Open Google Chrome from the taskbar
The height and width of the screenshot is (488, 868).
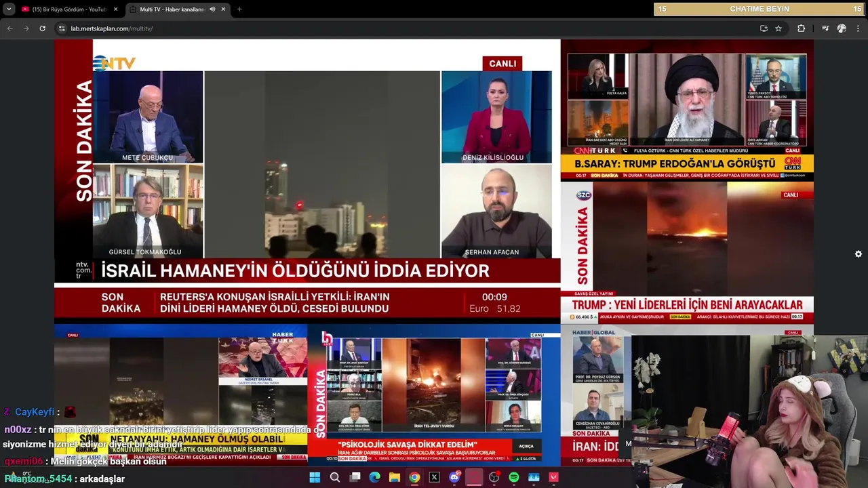point(414,477)
